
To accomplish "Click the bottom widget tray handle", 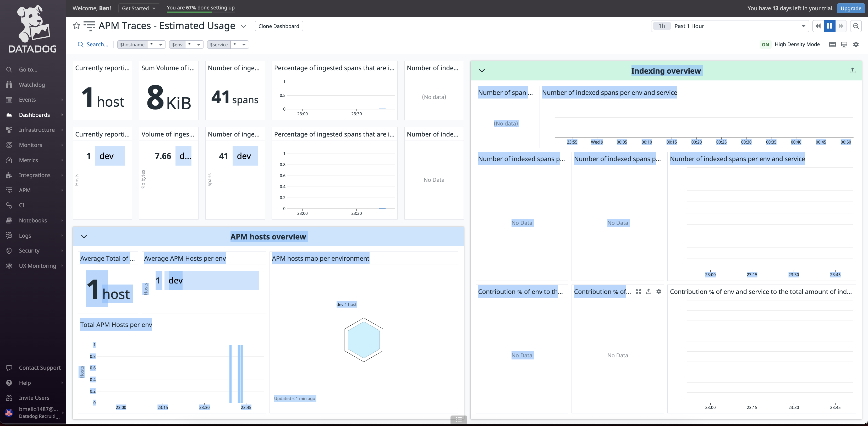I will coord(459,419).
